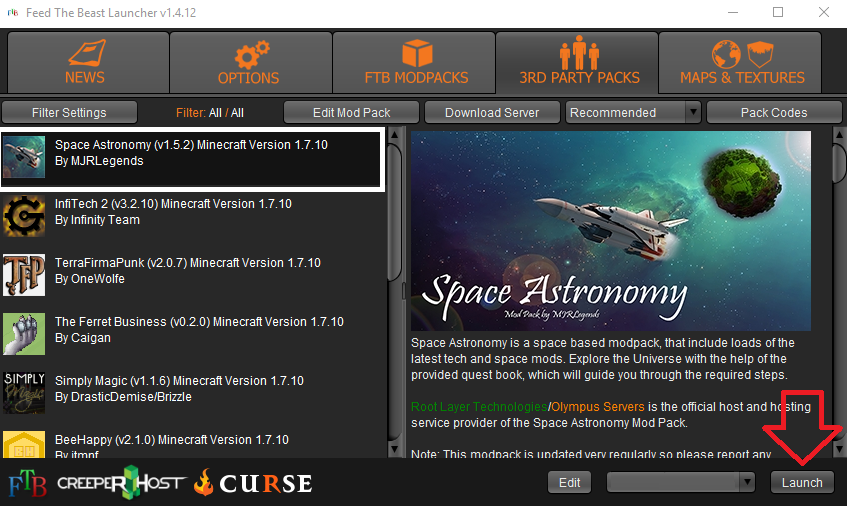
Task: Minimize the Feed The Beast Launcher window
Action: tap(733, 12)
